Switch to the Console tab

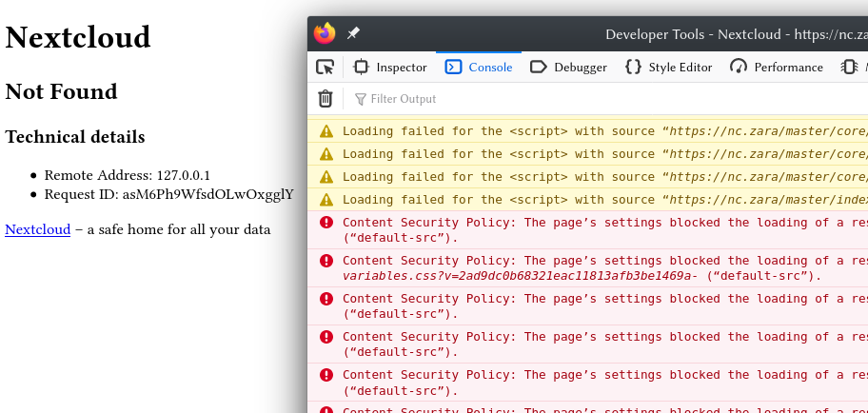(479, 68)
